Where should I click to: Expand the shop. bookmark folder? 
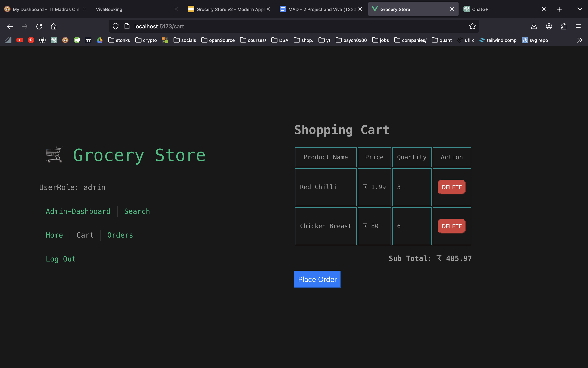pos(303,40)
